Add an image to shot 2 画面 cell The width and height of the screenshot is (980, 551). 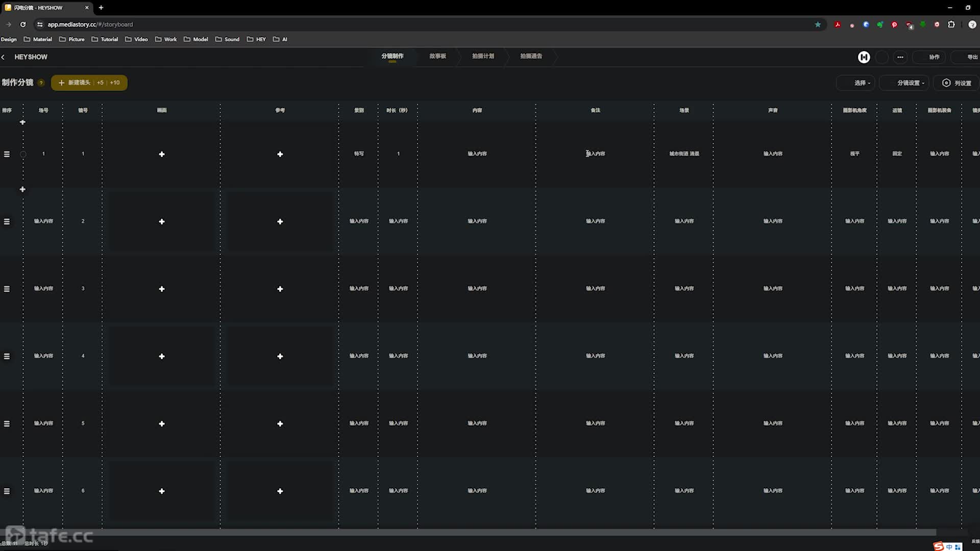point(162,221)
